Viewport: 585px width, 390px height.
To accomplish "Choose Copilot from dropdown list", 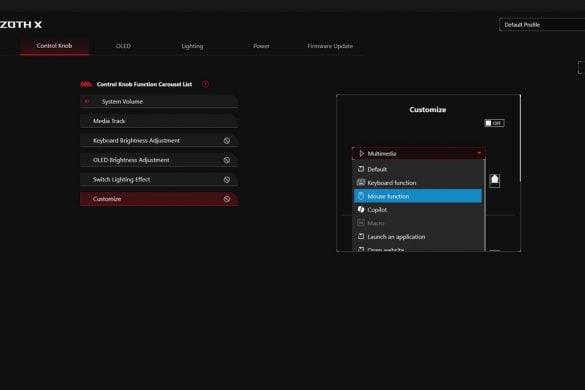I will [418, 210].
